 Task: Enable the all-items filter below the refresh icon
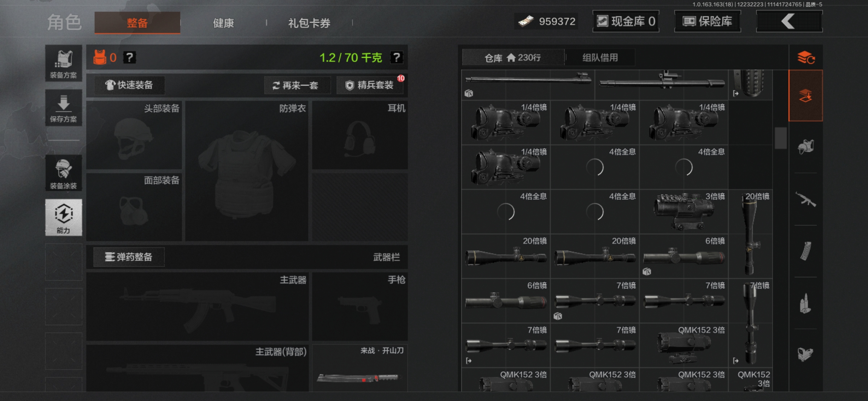[x=806, y=96]
